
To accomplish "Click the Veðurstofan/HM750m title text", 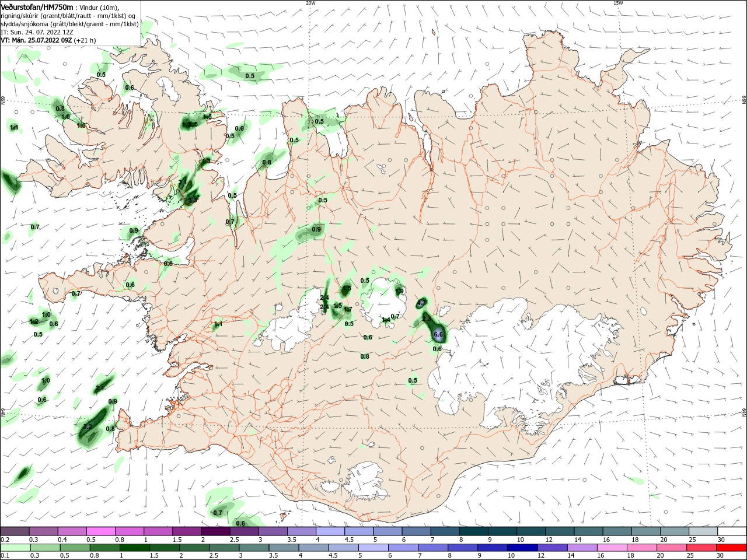I will pos(36,6).
